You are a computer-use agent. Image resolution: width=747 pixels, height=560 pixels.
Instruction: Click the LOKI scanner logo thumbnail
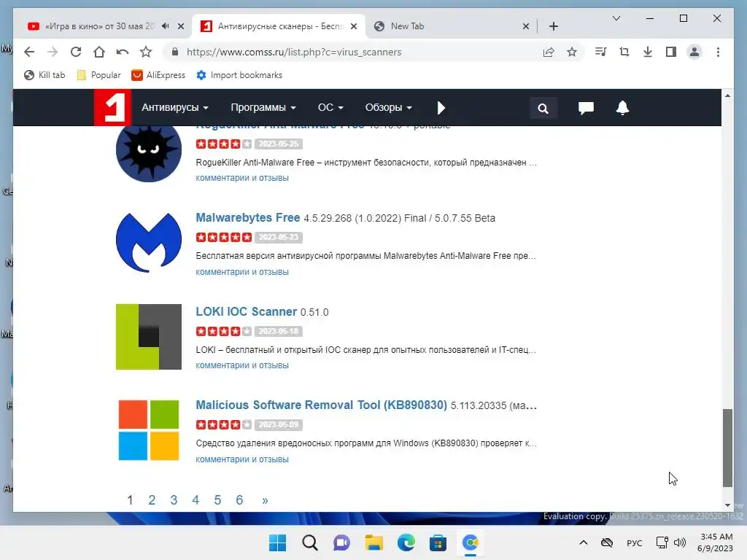(149, 337)
